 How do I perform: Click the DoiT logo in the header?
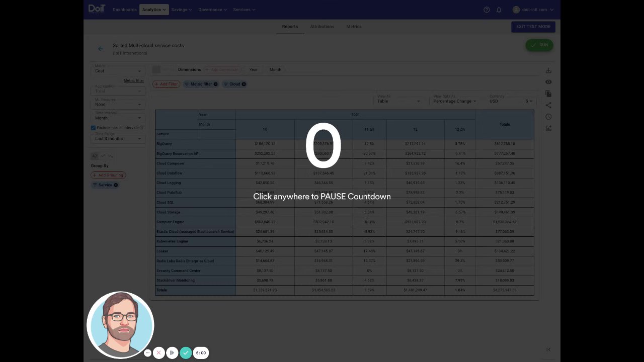96,9
